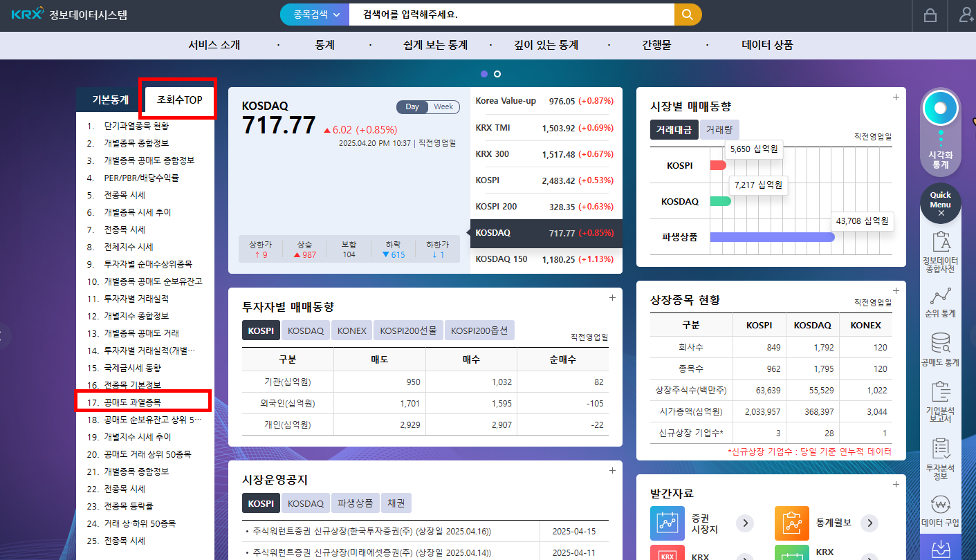
Task: Select the first carousel dot
Action: tap(484, 74)
